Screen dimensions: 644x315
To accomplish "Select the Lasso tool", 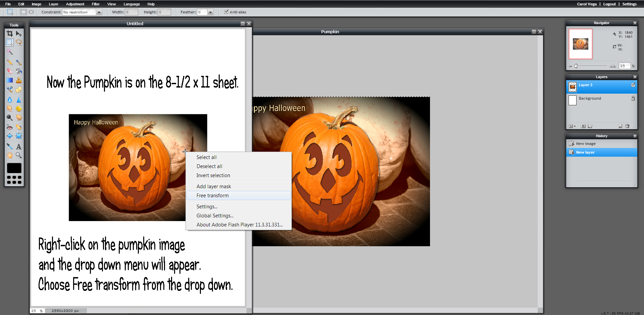I will [x=19, y=43].
